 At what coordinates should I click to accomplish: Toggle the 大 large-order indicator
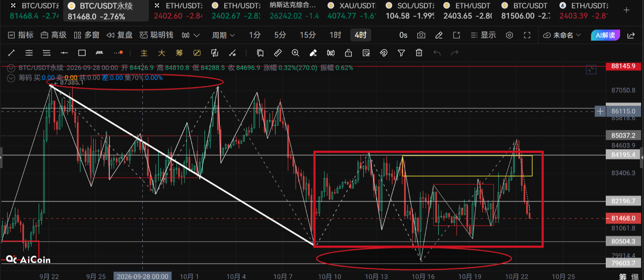[162, 53]
